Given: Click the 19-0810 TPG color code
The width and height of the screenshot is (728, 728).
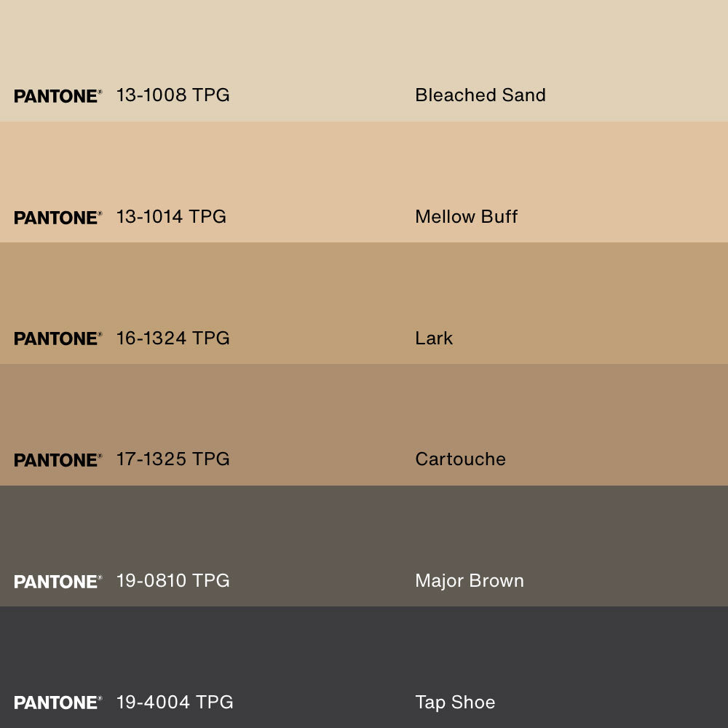Looking at the screenshot, I should tap(173, 581).
